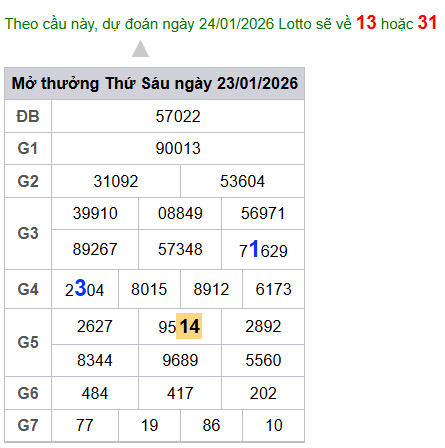The image size is (445, 448).
Task: Select the G7 number 10
Action: tap(274, 425)
